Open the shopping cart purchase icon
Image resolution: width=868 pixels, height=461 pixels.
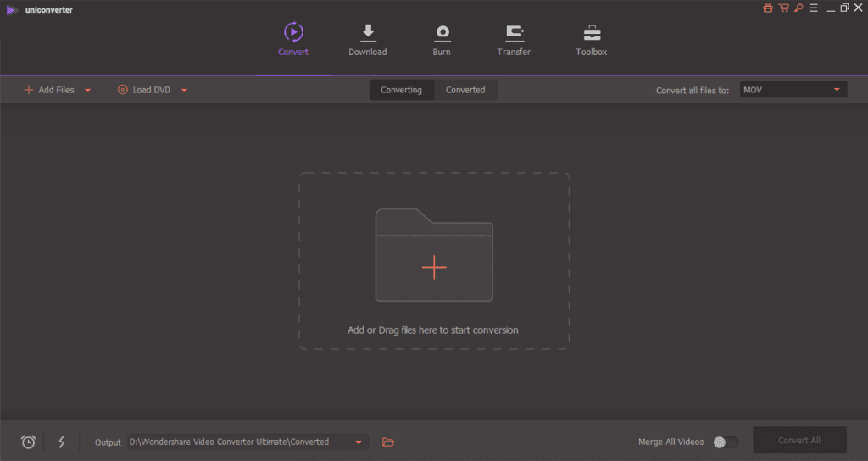point(783,8)
